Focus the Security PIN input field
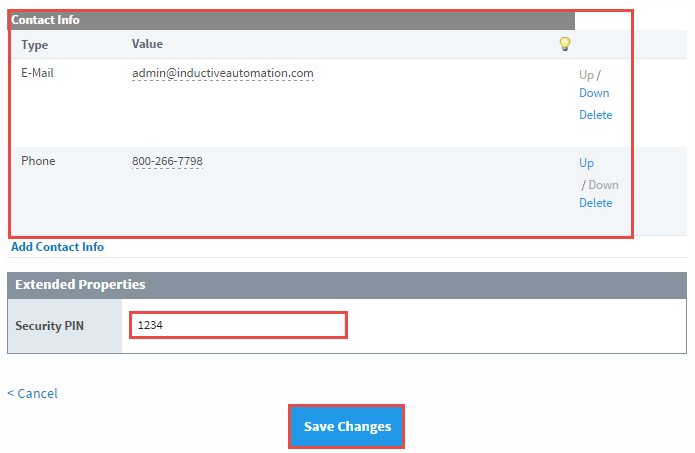This screenshot has width=695, height=453. click(x=238, y=325)
